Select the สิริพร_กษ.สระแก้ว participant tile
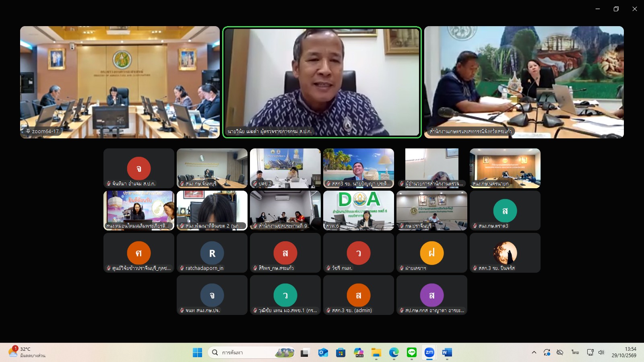Viewport: 644px width, 362px height. pyautogui.click(x=285, y=253)
